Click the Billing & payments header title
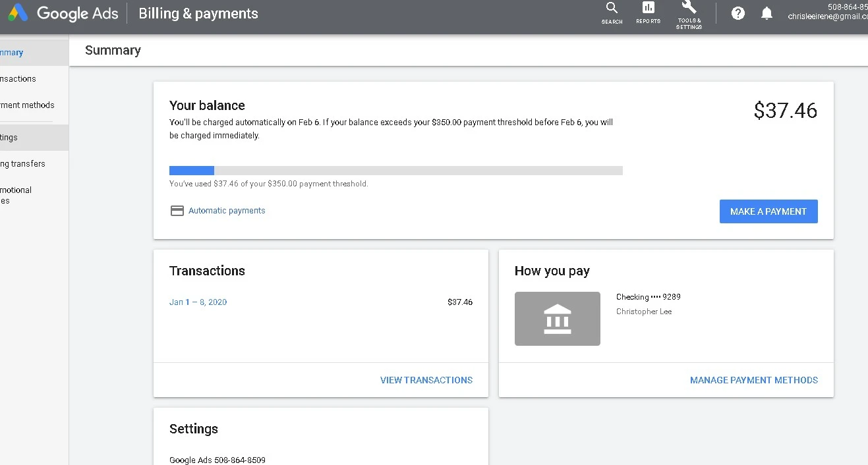 coord(198,14)
